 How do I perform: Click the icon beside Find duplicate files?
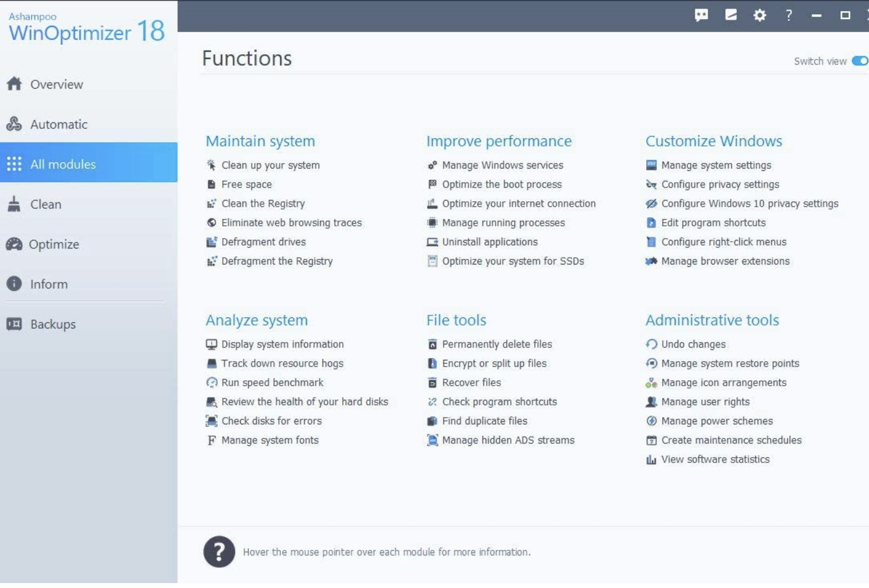[x=432, y=421]
